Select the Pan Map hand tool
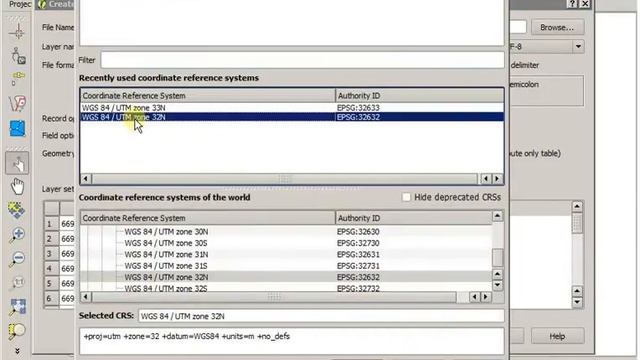Viewport: 640px width, 360px height. (17, 187)
